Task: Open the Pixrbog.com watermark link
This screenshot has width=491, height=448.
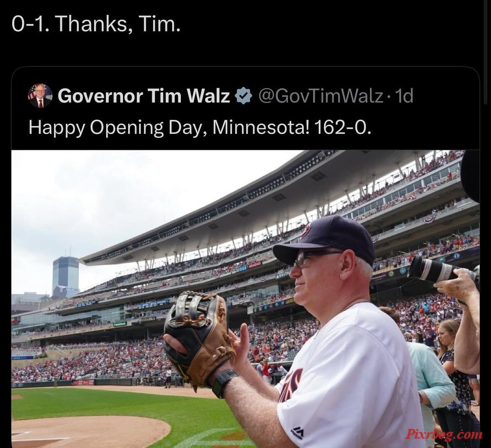Action: click(x=444, y=435)
